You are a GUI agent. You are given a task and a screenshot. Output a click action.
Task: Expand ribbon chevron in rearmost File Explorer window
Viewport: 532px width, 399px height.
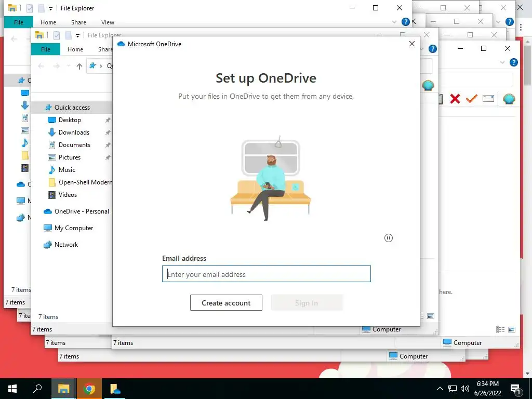(x=394, y=22)
